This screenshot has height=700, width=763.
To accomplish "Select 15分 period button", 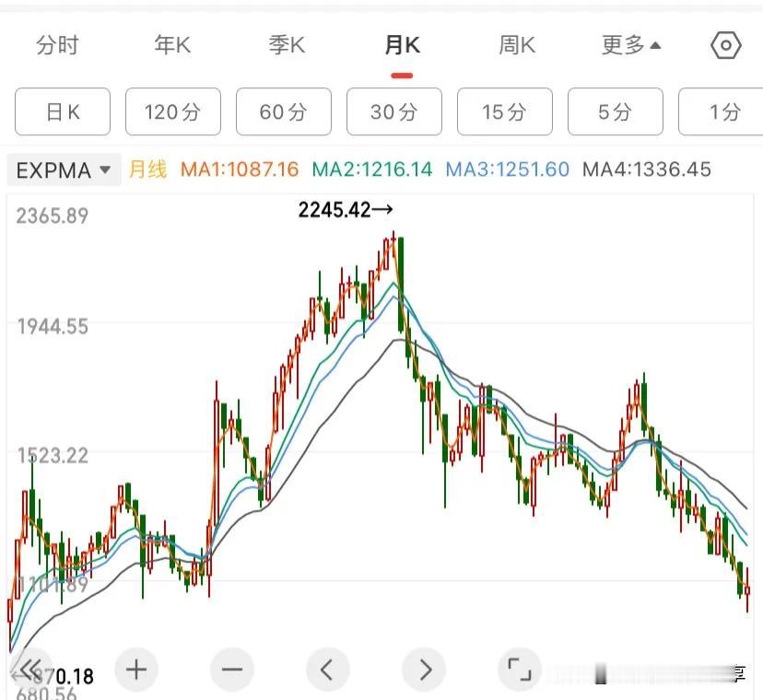I will coord(505,111).
